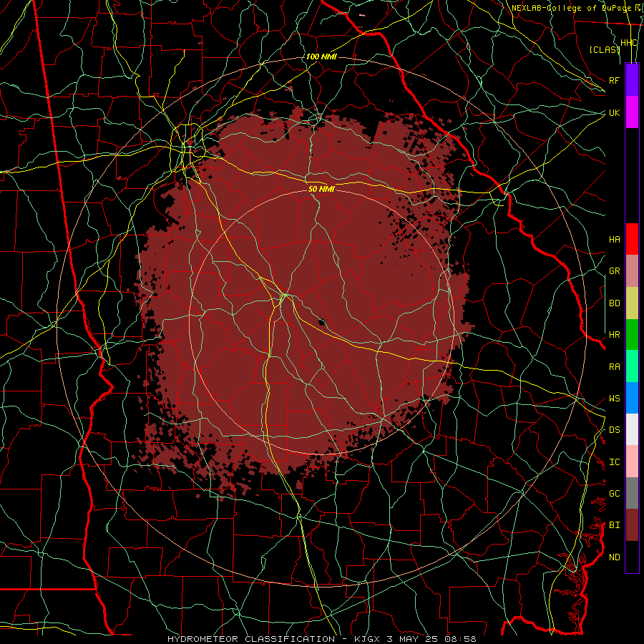The width and height of the screenshot is (644, 644).
Task: Click the 08:58 timestamp
Action: (462, 639)
